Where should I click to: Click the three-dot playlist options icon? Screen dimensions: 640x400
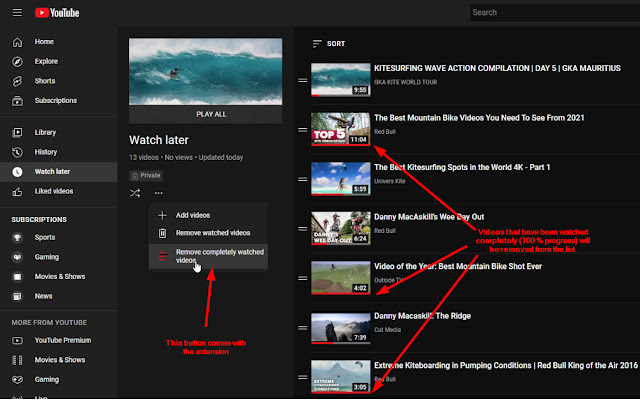[158, 193]
